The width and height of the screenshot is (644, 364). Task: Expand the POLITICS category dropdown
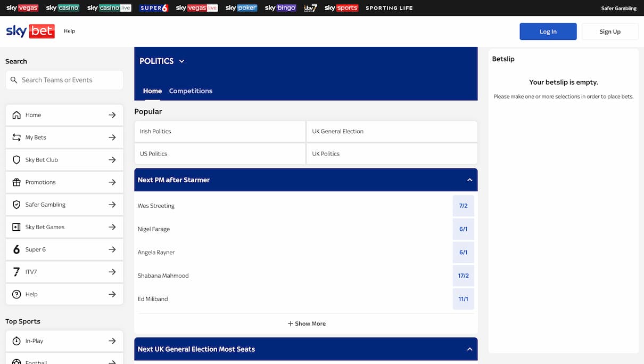(x=181, y=61)
